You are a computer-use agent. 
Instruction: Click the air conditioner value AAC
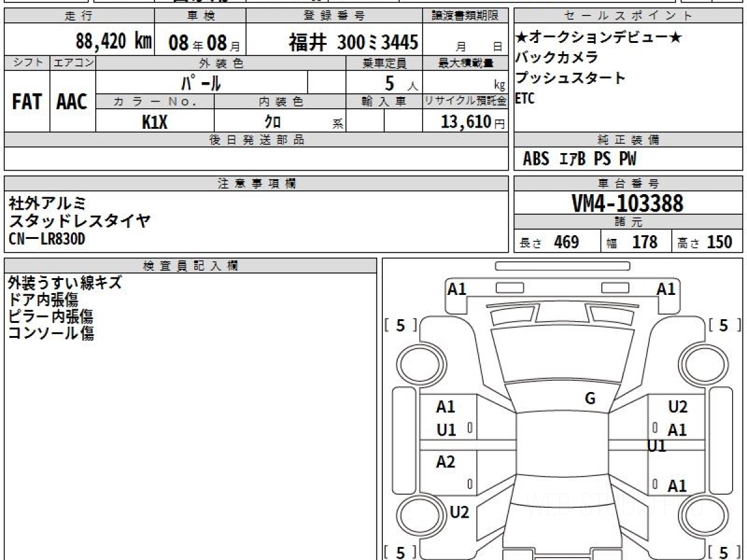[72, 102]
